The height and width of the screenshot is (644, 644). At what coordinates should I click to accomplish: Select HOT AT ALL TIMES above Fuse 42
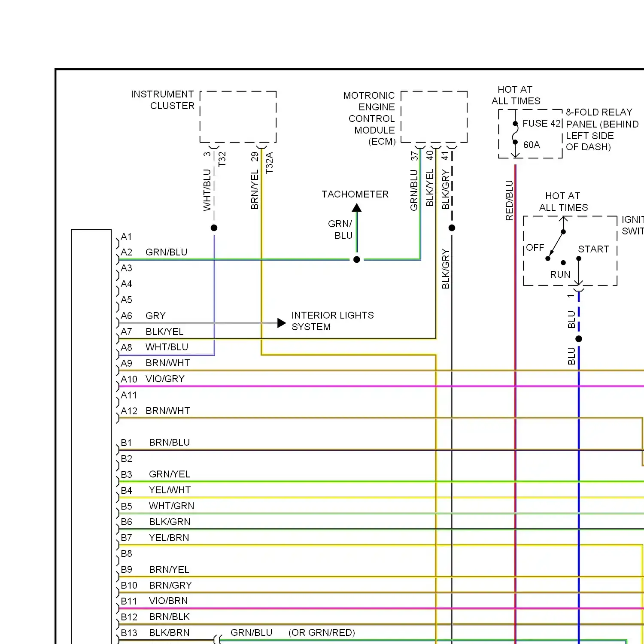(516, 95)
